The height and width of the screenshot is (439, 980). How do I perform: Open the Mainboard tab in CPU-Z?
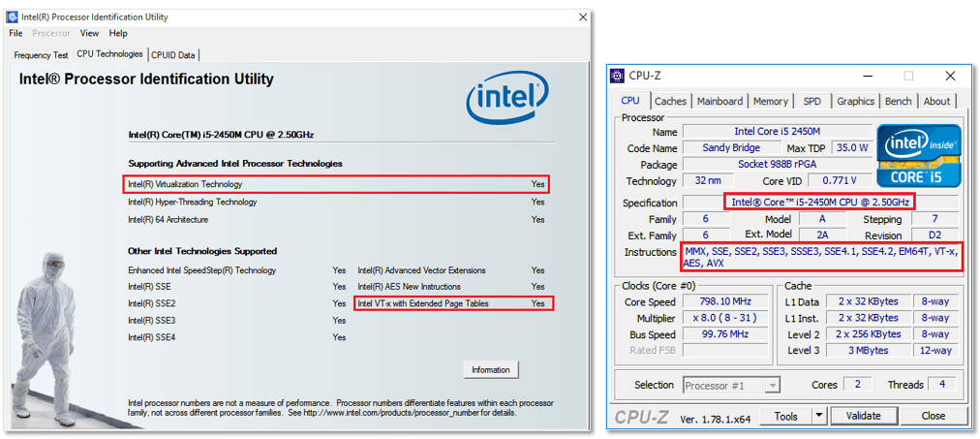(720, 101)
